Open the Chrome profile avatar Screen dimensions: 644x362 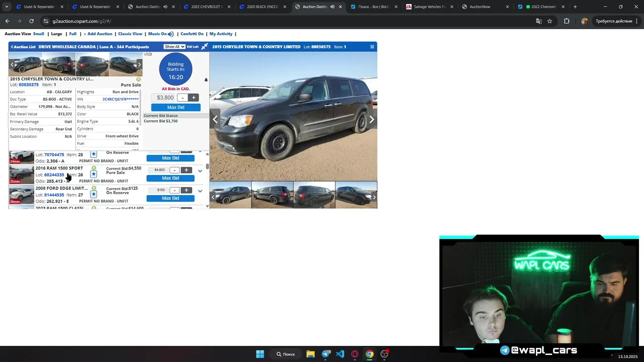tap(584, 21)
